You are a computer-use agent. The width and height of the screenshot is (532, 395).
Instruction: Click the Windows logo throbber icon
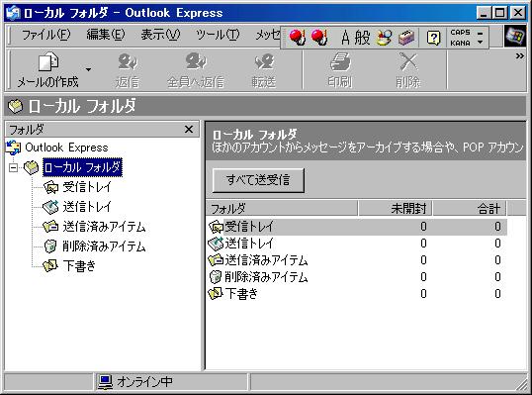coord(515,36)
